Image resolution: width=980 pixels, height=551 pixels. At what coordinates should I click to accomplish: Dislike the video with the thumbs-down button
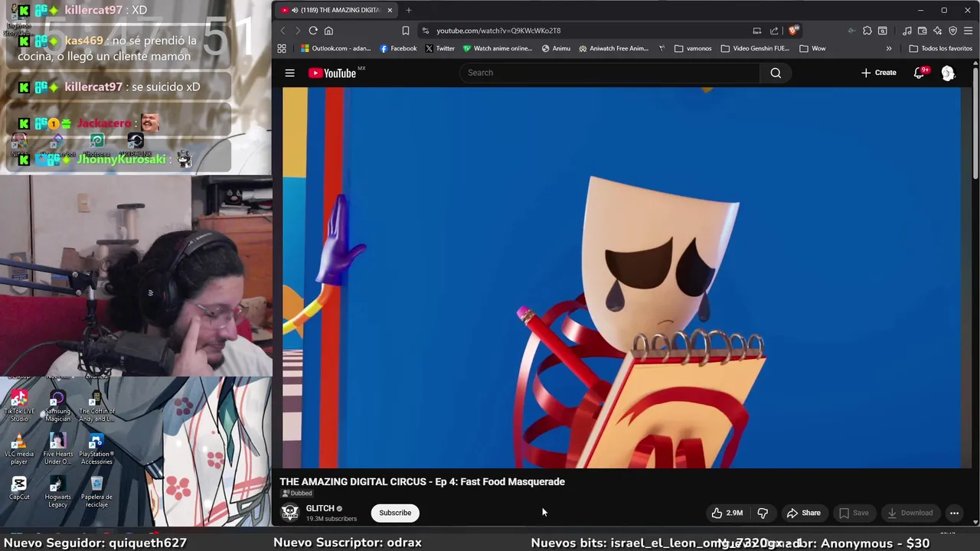click(x=763, y=513)
